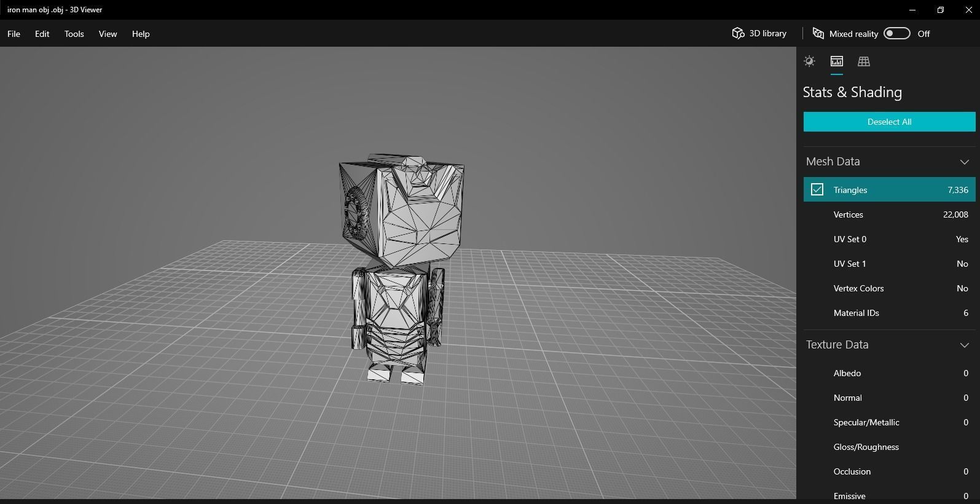980x504 pixels.
Task: Click the Deselect All button
Action: pos(889,122)
